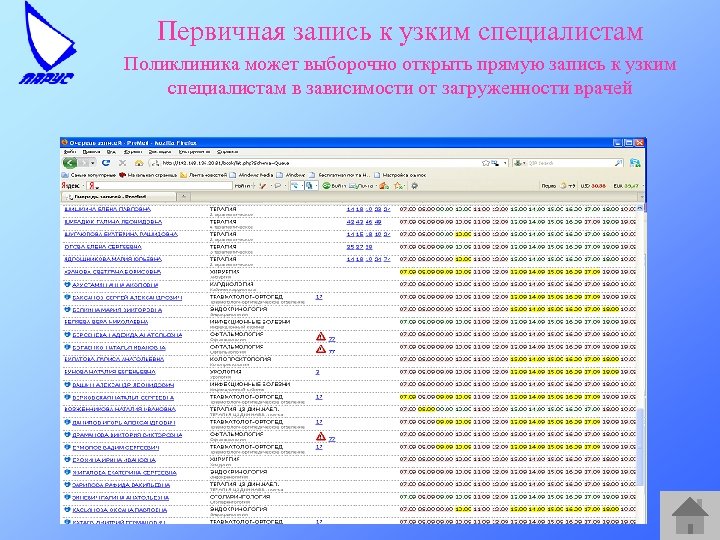Open the Файл menu
The height and width of the screenshot is (540, 720).
click(x=69, y=152)
